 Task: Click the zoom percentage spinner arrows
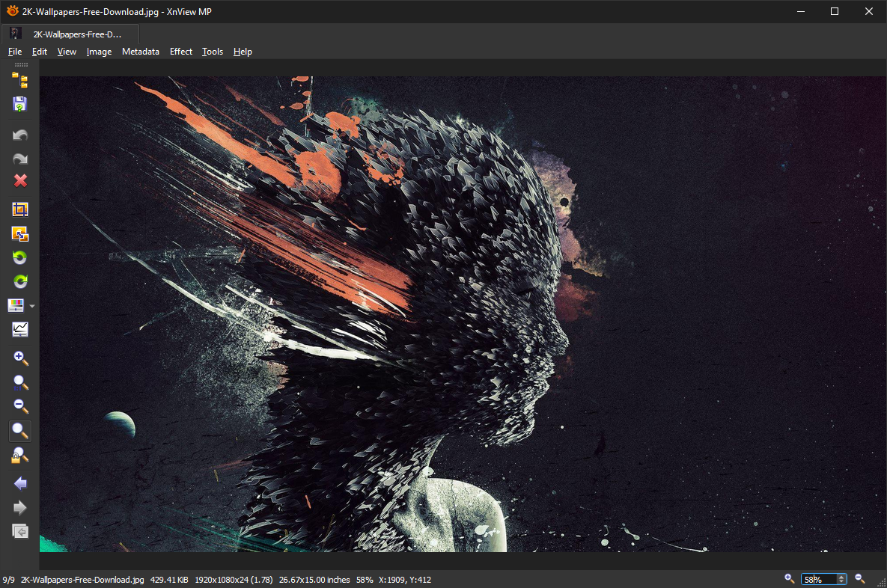point(842,579)
